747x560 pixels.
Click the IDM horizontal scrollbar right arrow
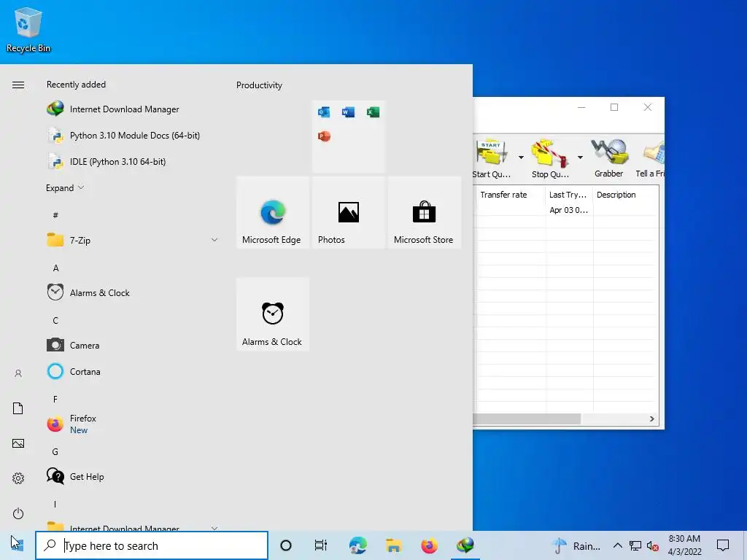[x=651, y=419]
